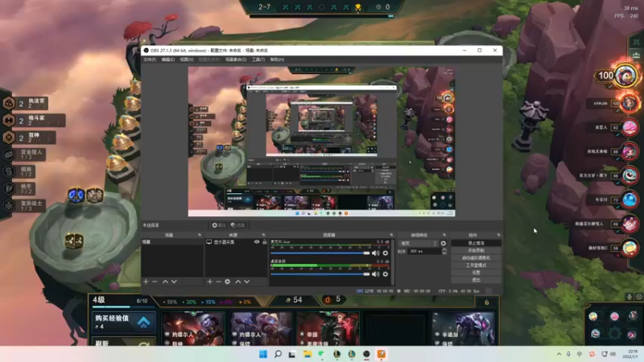Toggle visibility eye of 显示器采集 source
644x362 pixels.
click(257, 242)
